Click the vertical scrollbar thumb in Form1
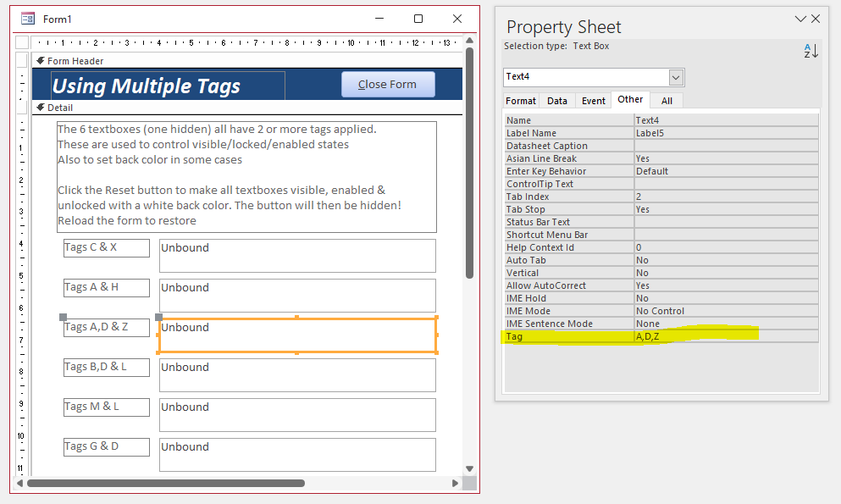 [469, 163]
